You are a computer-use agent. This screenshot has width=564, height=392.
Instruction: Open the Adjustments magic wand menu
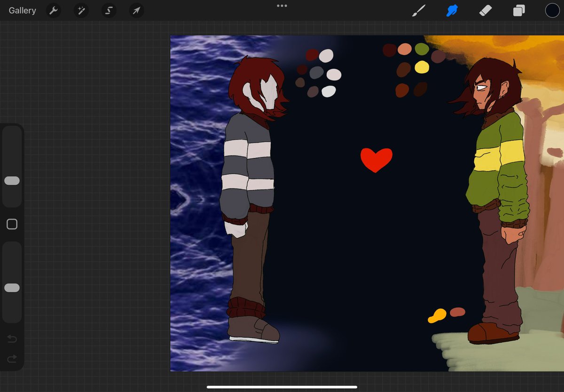pyautogui.click(x=81, y=10)
